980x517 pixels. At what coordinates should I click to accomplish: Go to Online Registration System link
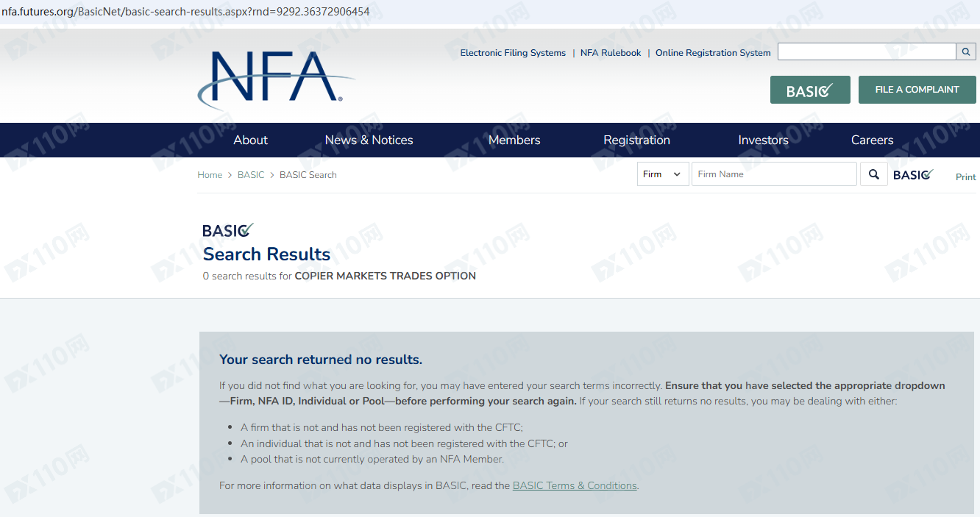[x=713, y=53]
